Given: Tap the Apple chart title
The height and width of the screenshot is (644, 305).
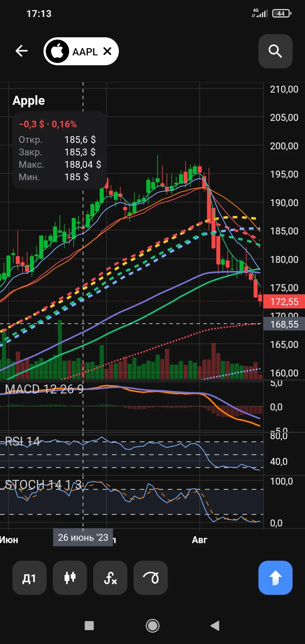Looking at the screenshot, I should click(29, 100).
